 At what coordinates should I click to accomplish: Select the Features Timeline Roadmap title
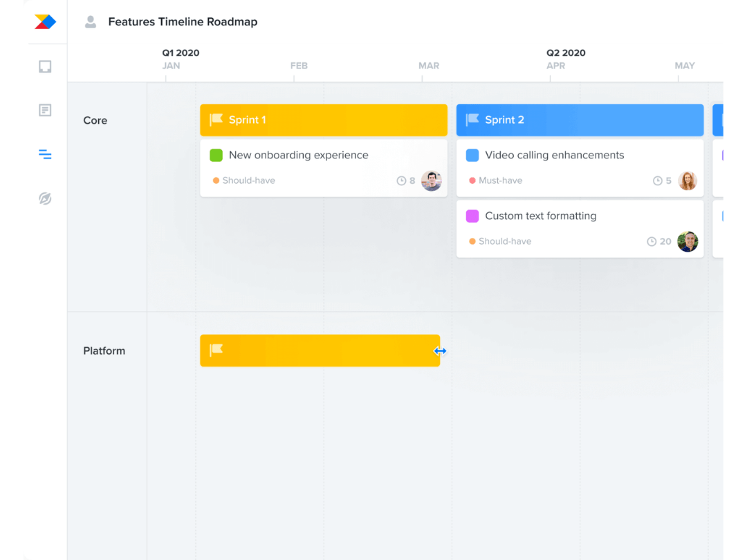point(183,21)
